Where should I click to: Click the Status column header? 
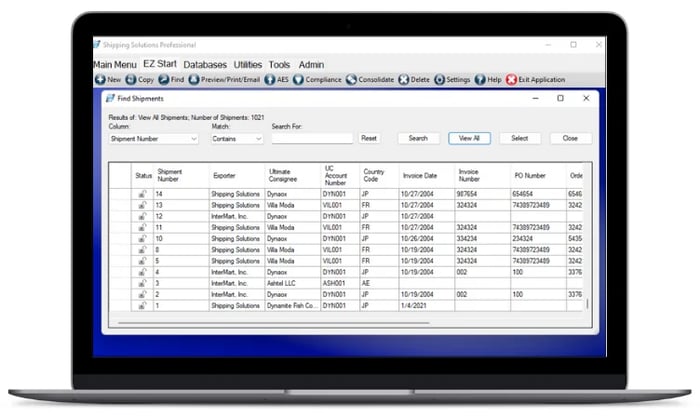[143, 175]
